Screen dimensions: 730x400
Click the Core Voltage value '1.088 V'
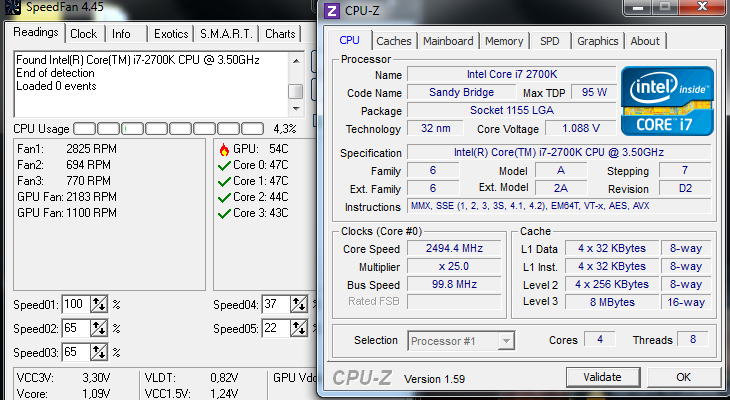point(581,129)
